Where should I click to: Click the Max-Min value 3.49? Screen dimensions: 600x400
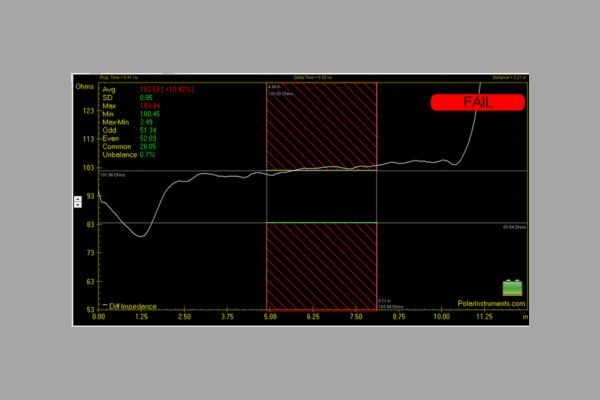146,122
